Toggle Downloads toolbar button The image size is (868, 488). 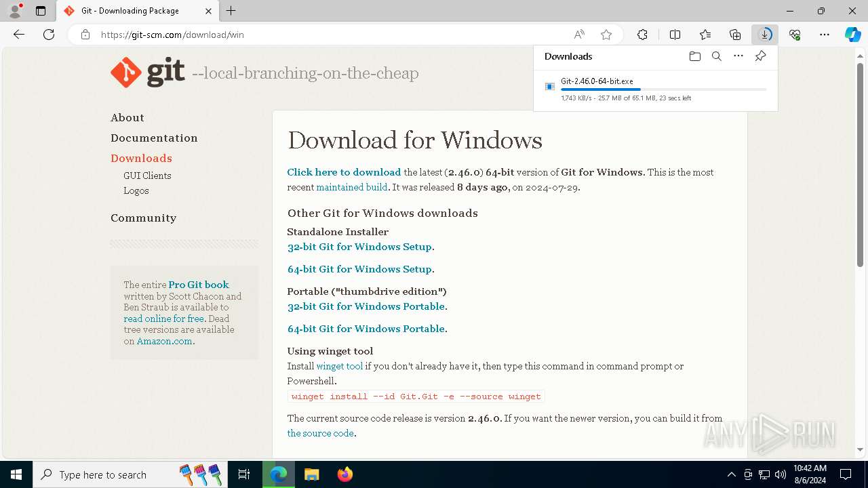765,35
